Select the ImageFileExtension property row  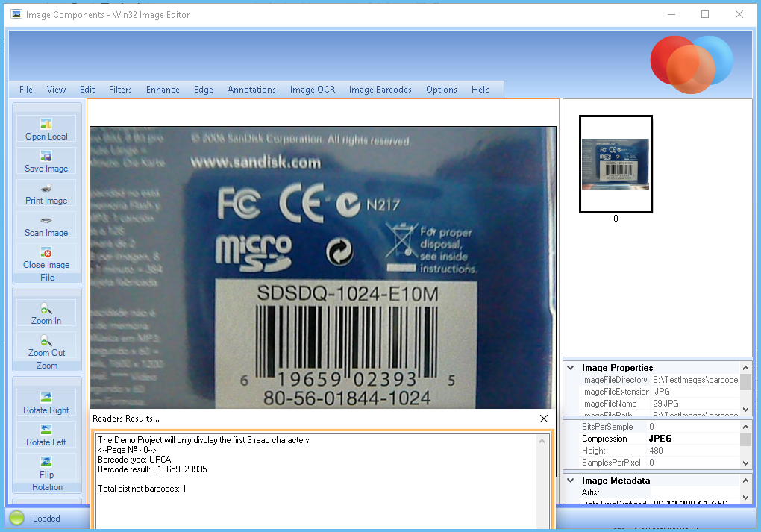(652, 392)
